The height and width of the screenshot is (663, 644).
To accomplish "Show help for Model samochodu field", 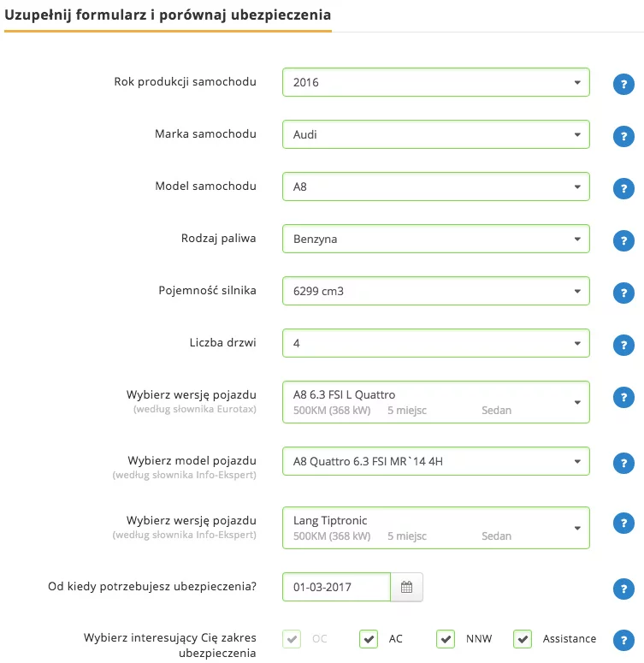I will click(623, 188).
